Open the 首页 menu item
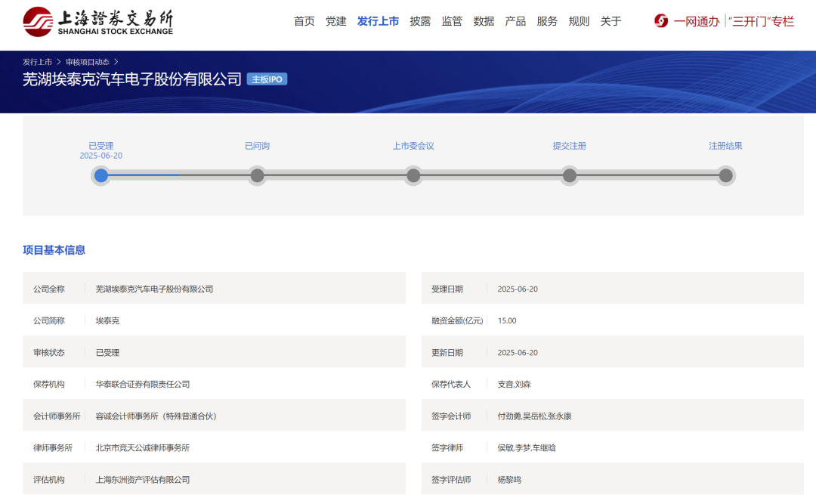This screenshot has width=816, height=504. (304, 21)
